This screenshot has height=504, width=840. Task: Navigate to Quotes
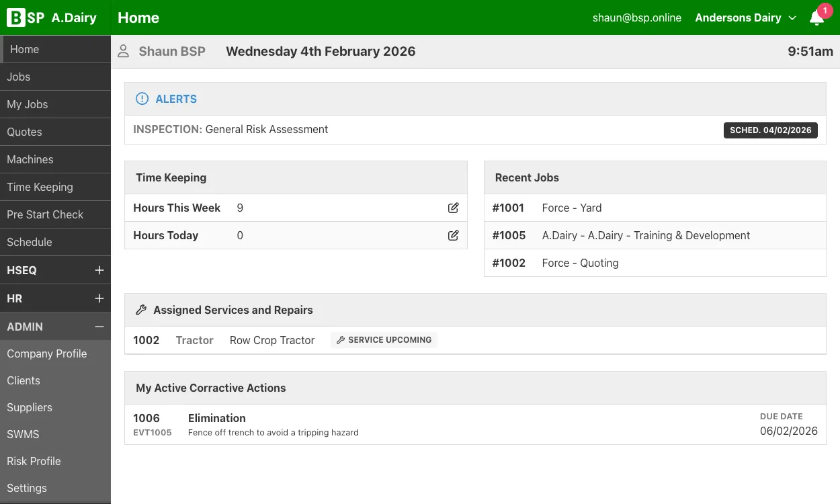click(55, 132)
